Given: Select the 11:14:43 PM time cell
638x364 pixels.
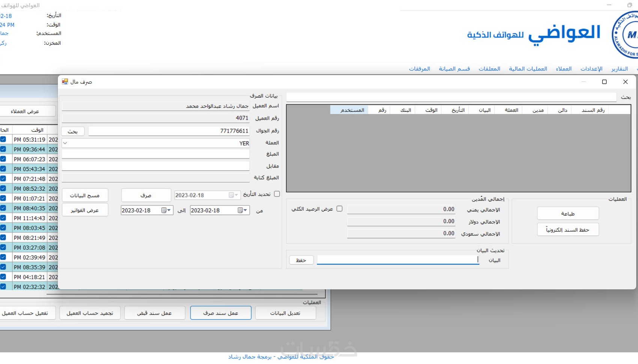Looking at the screenshot, I should click(30, 218).
